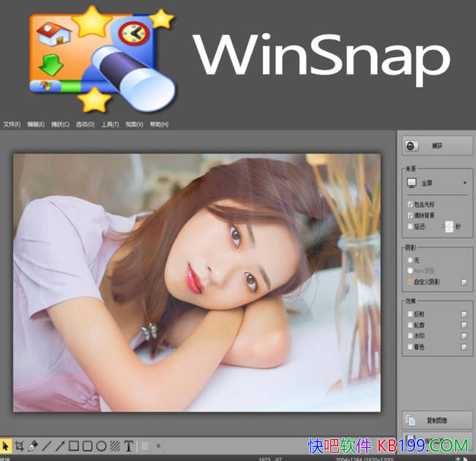Viewport: 476px width, 461px height.
Task: Click the camera icon on capture button
Action: pyautogui.click(x=412, y=146)
